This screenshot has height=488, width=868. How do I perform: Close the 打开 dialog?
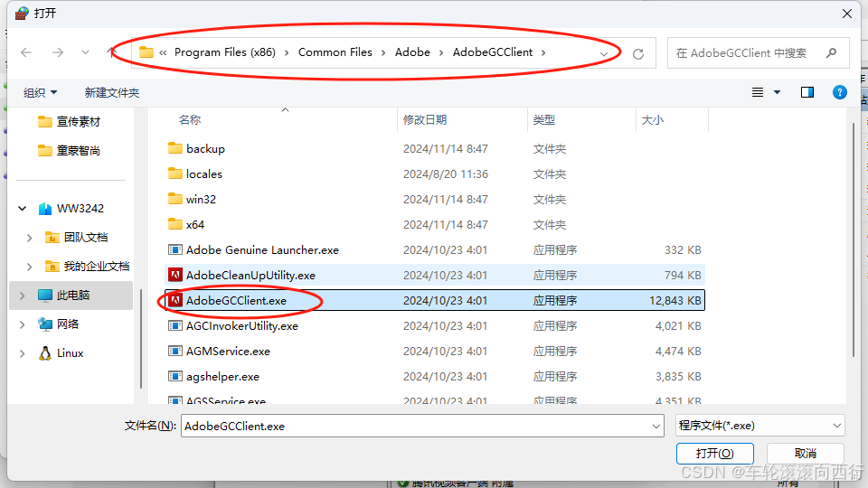847,14
